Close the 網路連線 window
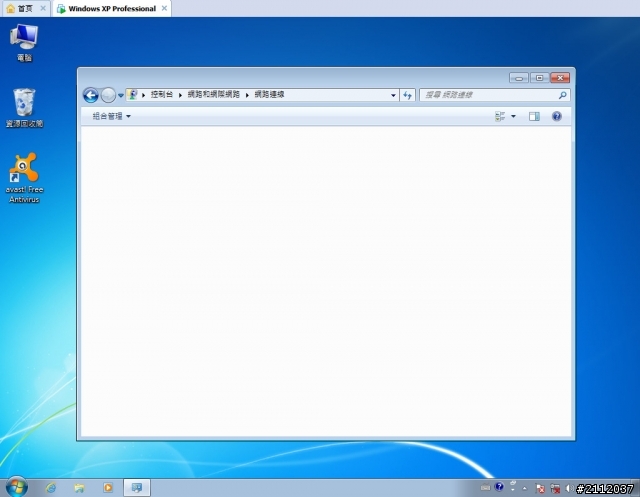 click(x=560, y=78)
